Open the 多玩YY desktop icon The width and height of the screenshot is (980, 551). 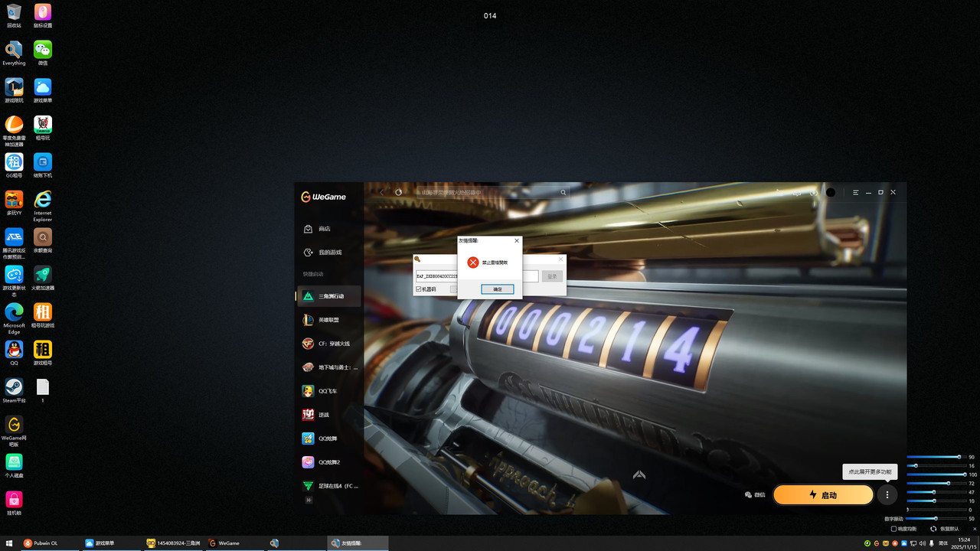click(x=14, y=203)
